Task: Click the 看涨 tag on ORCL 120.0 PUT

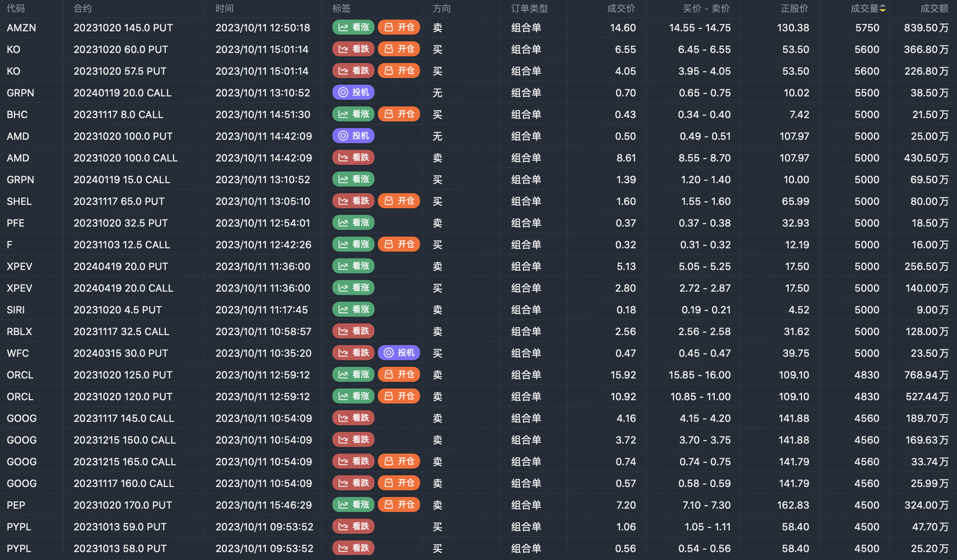Action: click(x=353, y=396)
